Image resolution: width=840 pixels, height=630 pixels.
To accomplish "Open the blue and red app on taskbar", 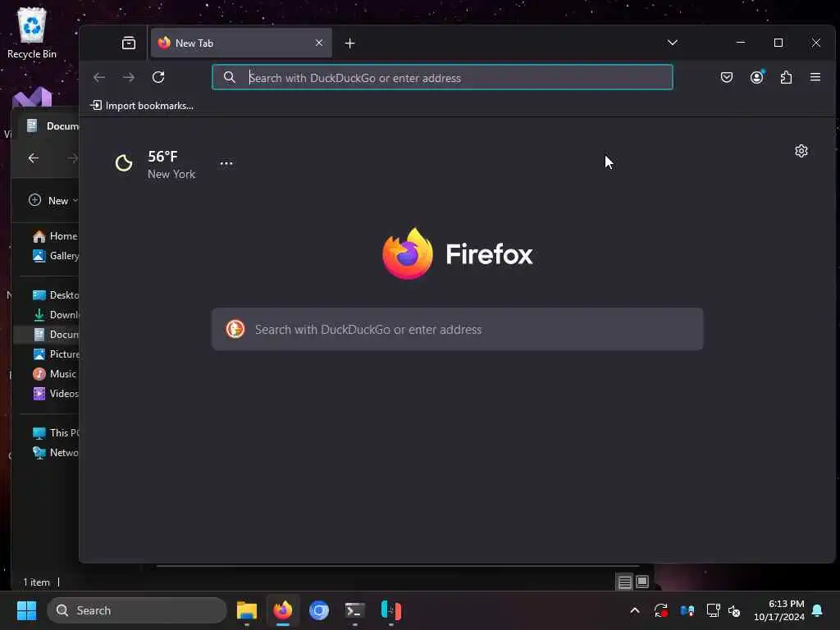I will [391, 610].
